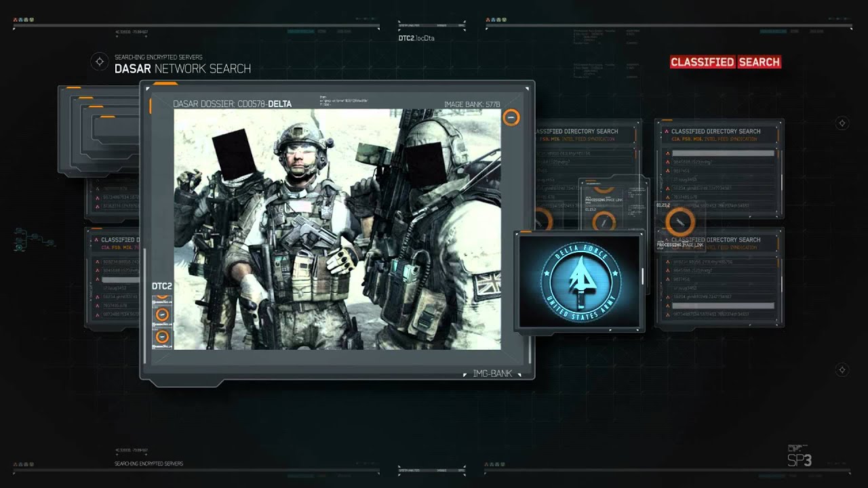Click the crosshair marker right of directory panels

(842, 123)
